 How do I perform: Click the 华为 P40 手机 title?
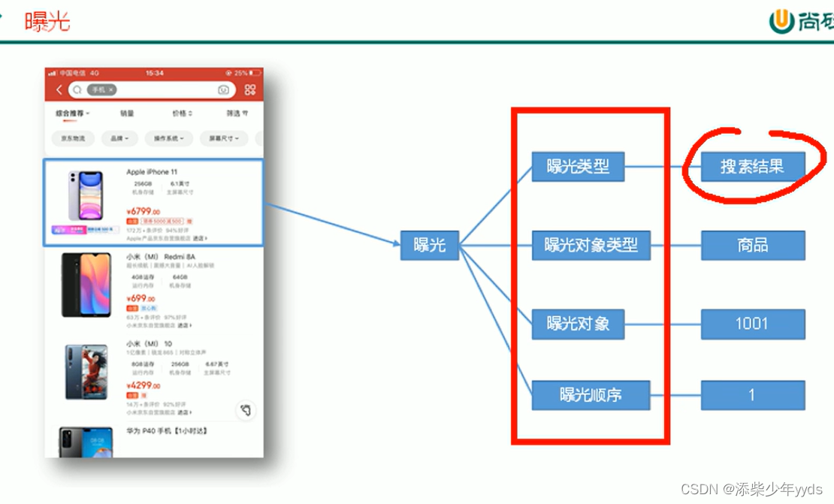(x=167, y=430)
